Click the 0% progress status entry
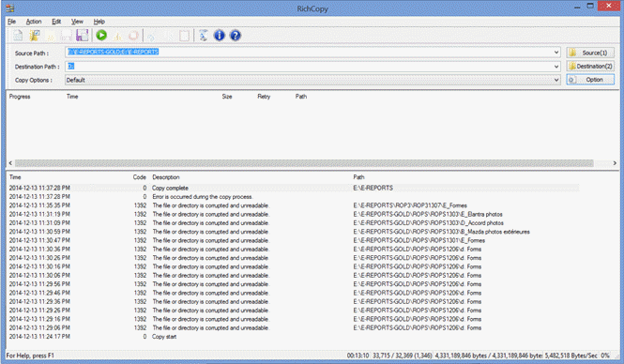Viewport: 624px width, 364px height. click(605, 356)
